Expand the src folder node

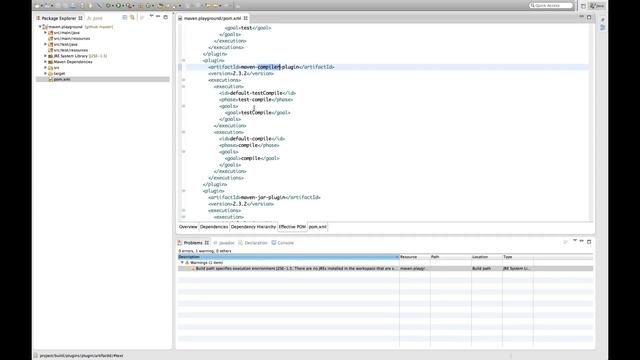[x=45, y=67]
